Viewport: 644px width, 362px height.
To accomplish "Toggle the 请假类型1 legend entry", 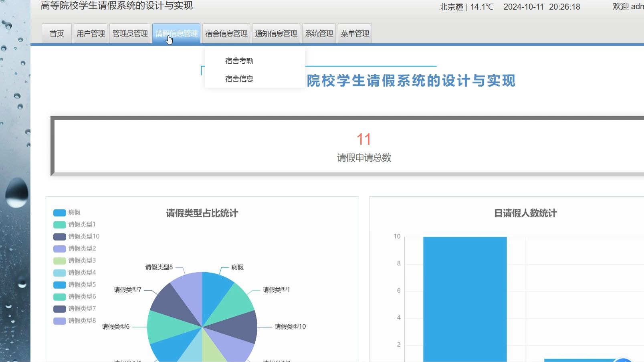I will click(x=75, y=224).
